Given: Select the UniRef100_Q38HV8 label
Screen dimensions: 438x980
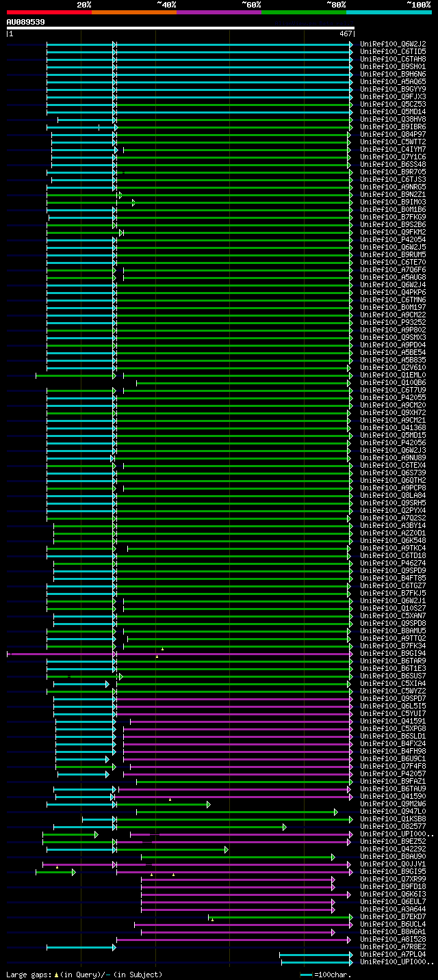Looking at the screenshot, I should tap(393, 119).
